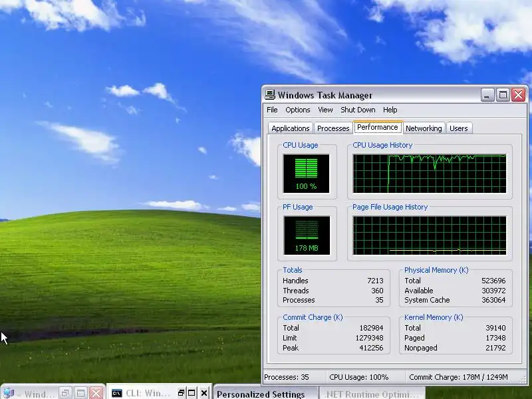
Task: Restore the minimized CLI window
Action: (x=181, y=393)
